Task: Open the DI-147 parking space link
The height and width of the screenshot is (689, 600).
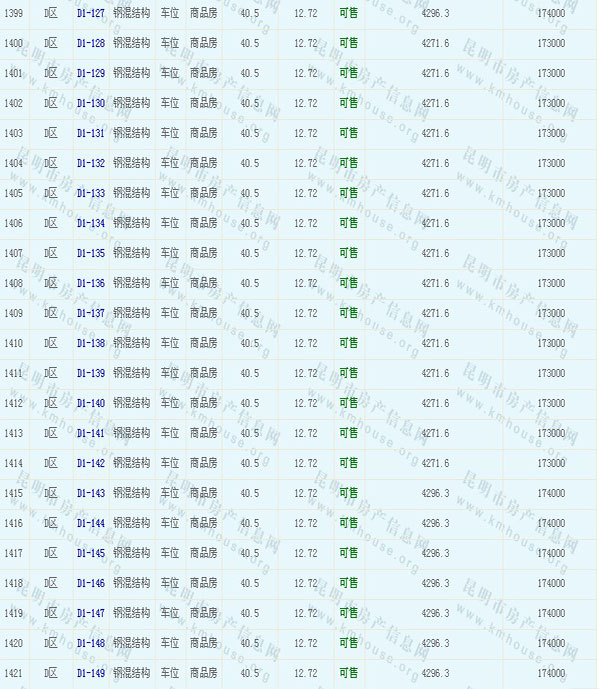Action: 90,613
